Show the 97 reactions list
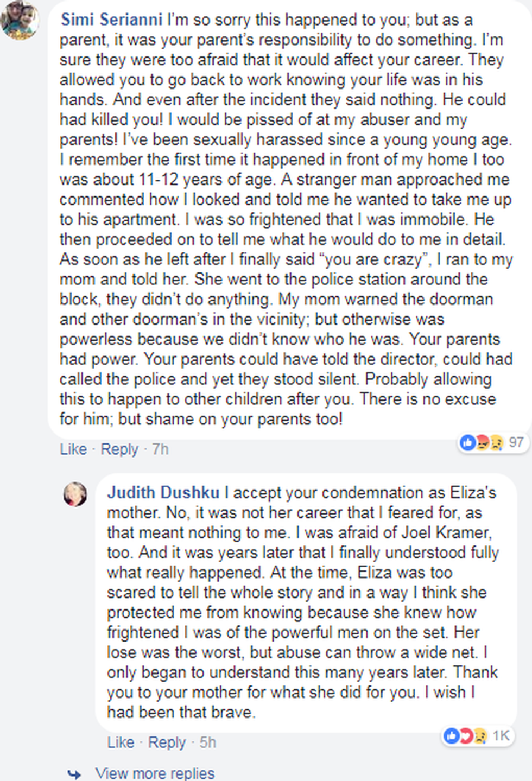The width and height of the screenshot is (532, 781). (x=516, y=443)
